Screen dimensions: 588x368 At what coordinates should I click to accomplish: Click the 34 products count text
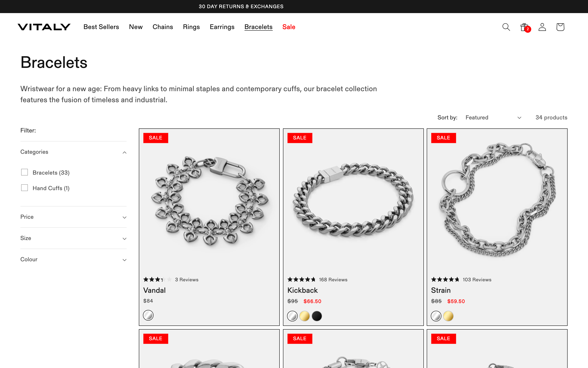coord(551,118)
